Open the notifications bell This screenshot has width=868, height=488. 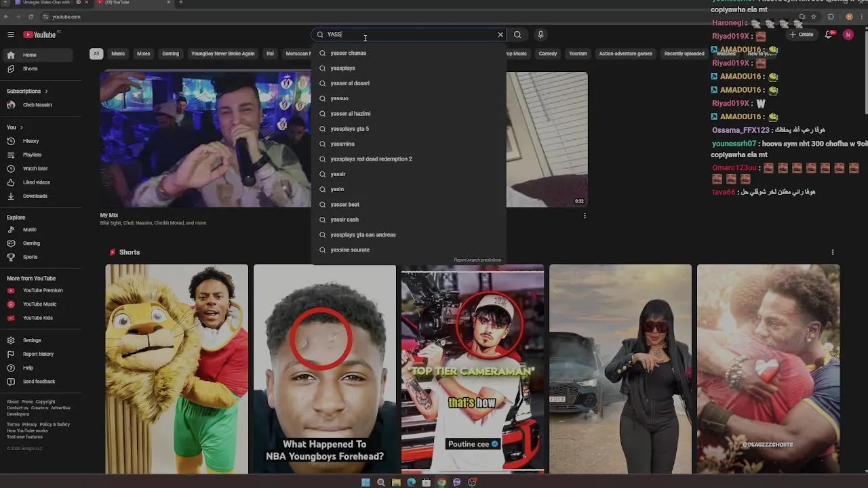[829, 35]
